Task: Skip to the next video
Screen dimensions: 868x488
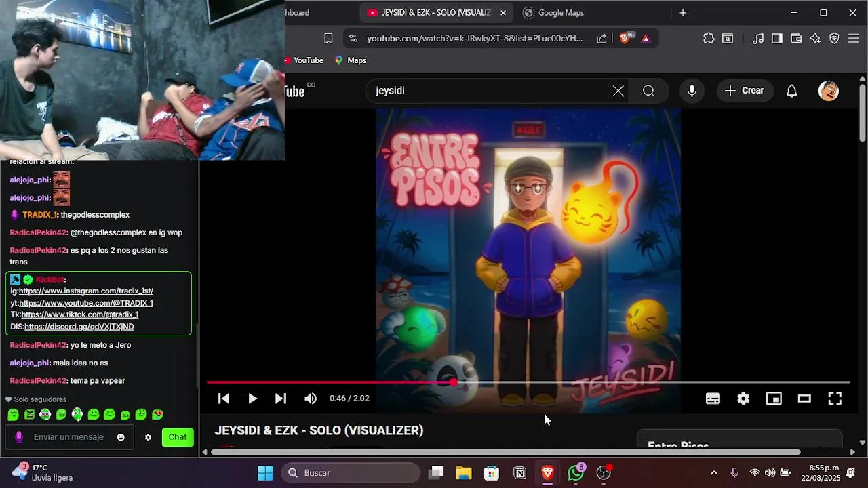Action: [x=281, y=399]
